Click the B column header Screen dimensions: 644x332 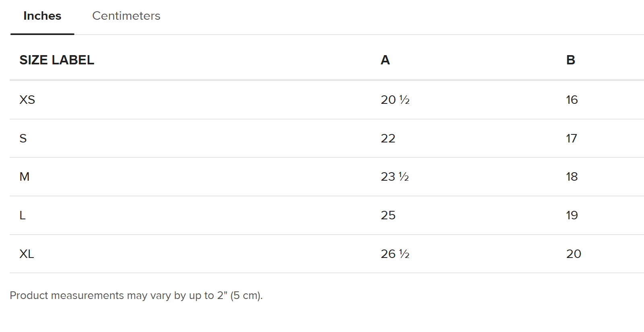(x=570, y=60)
